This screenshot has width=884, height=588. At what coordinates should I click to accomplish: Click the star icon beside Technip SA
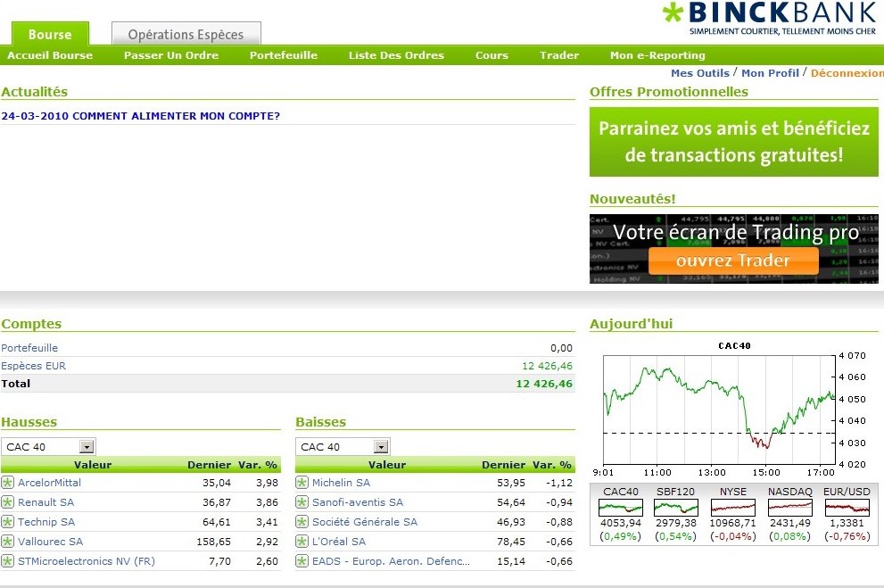point(7,522)
